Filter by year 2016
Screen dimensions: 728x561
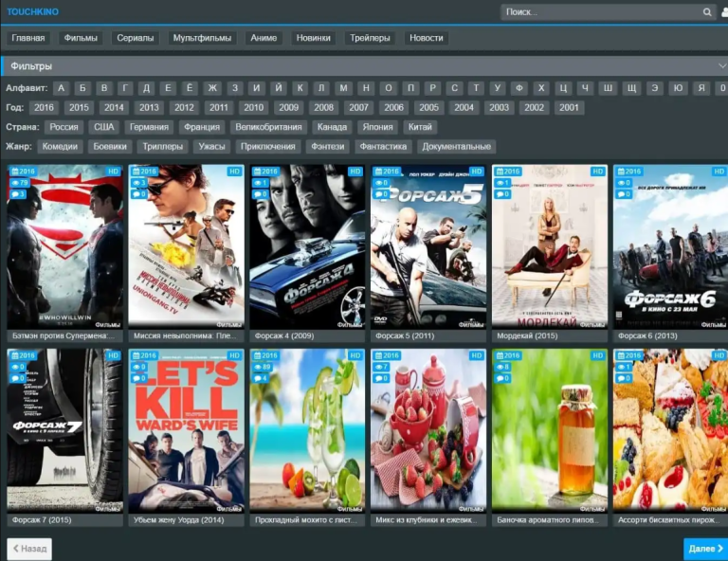44,108
